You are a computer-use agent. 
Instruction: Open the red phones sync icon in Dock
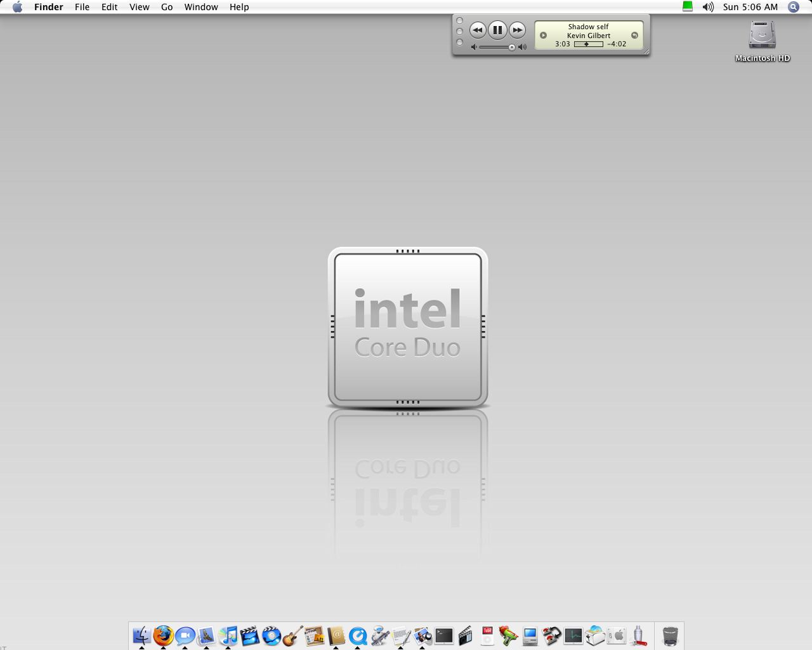click(551, 635)
